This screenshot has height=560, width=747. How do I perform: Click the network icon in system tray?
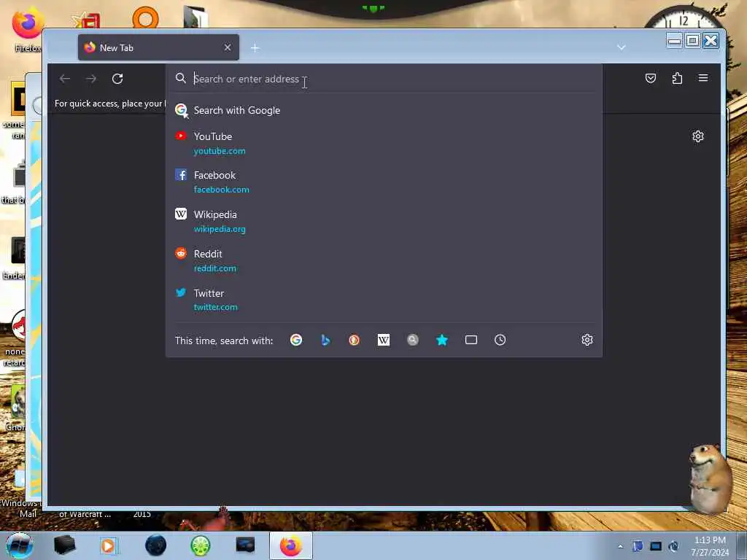pyautogui.click(x=656, y=546)
